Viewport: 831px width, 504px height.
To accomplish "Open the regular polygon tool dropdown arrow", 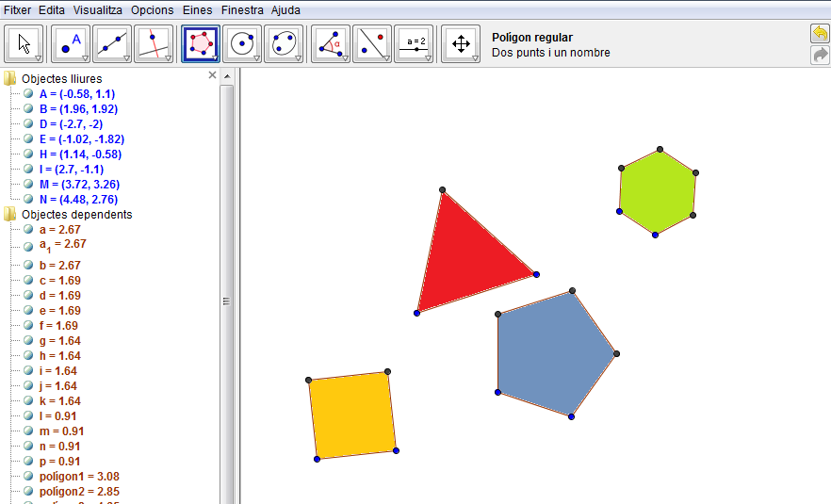I will coord(215,58).
